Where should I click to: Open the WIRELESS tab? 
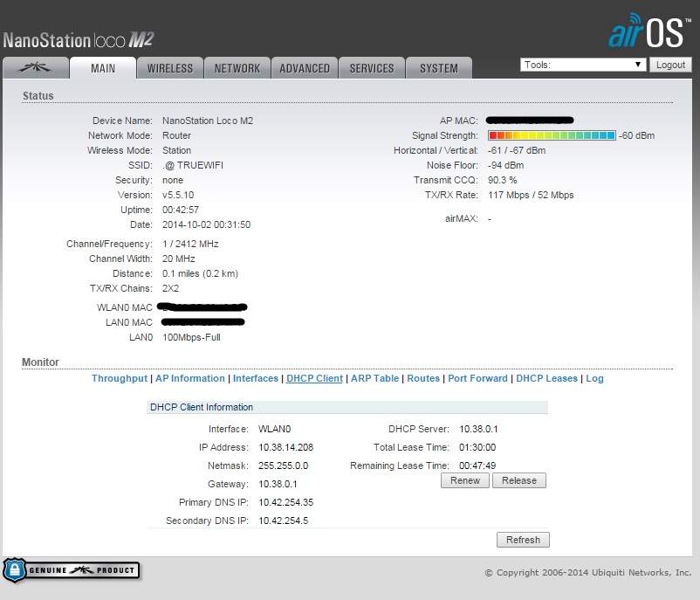[170, 68]
